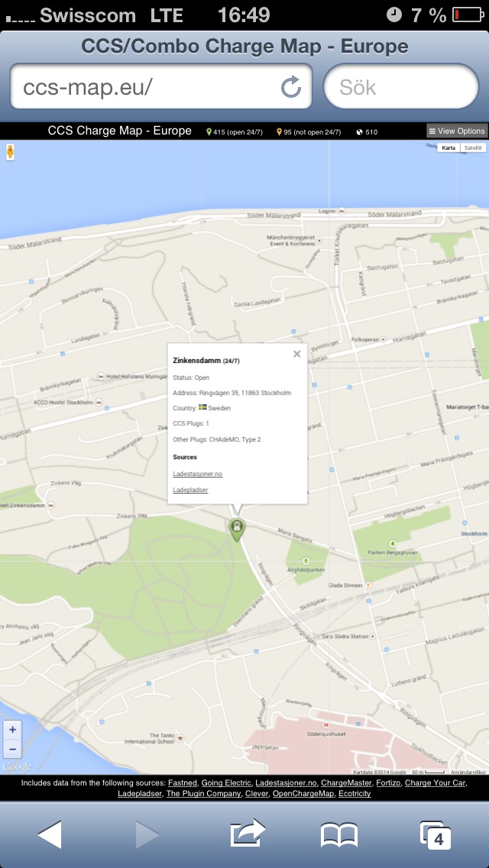Open the bookmarks book icon

(x=339, y=835)
